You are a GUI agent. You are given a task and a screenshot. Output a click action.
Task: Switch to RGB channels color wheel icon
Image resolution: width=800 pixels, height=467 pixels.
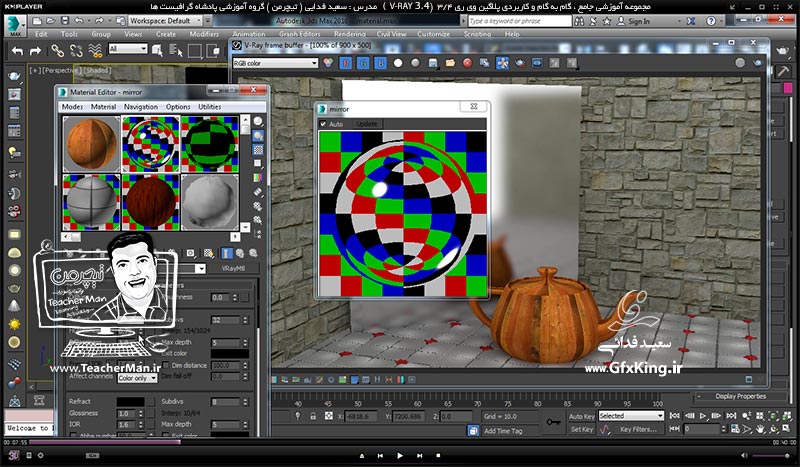329,63
